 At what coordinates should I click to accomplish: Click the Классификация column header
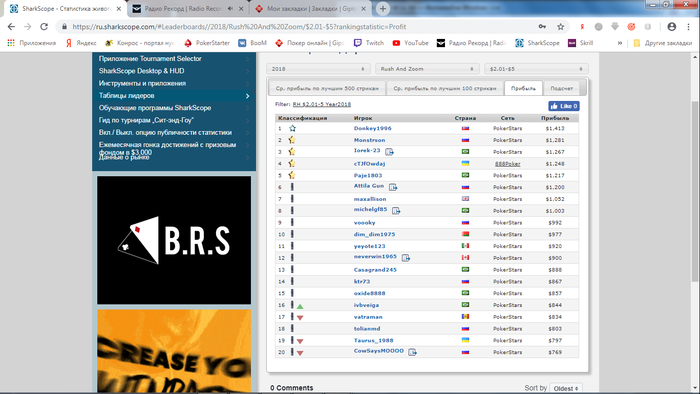pyautogui.click(x=303, y=118)
